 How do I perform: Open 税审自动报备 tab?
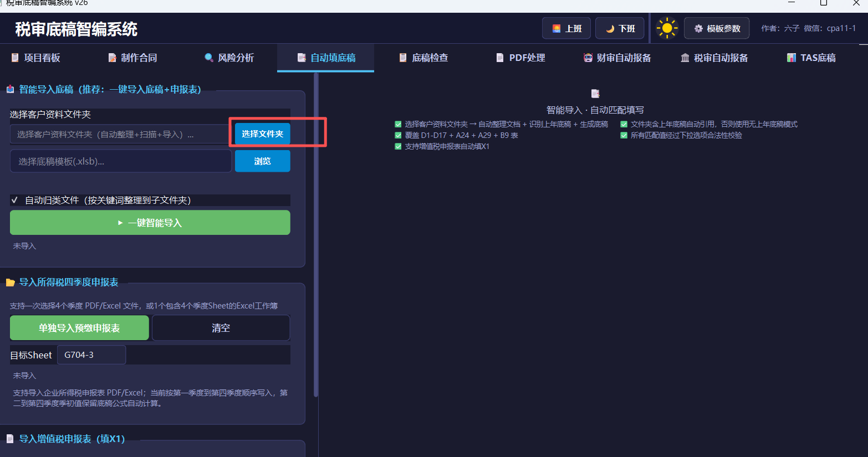[715, 58]
